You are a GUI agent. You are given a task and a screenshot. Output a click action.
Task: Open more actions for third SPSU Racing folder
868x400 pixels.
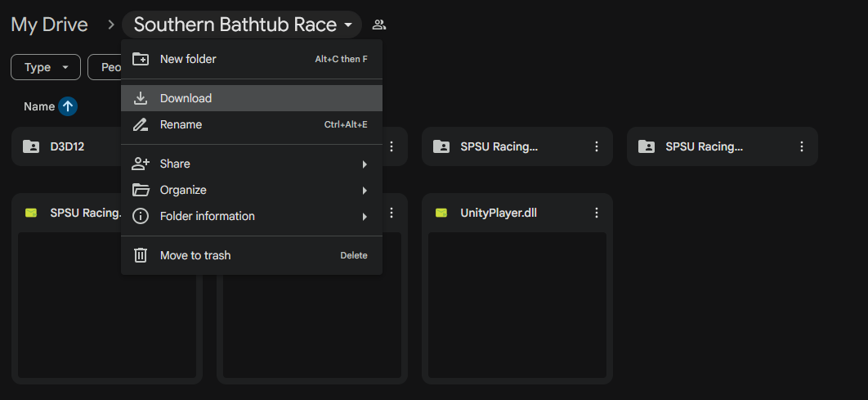(597, 146)
